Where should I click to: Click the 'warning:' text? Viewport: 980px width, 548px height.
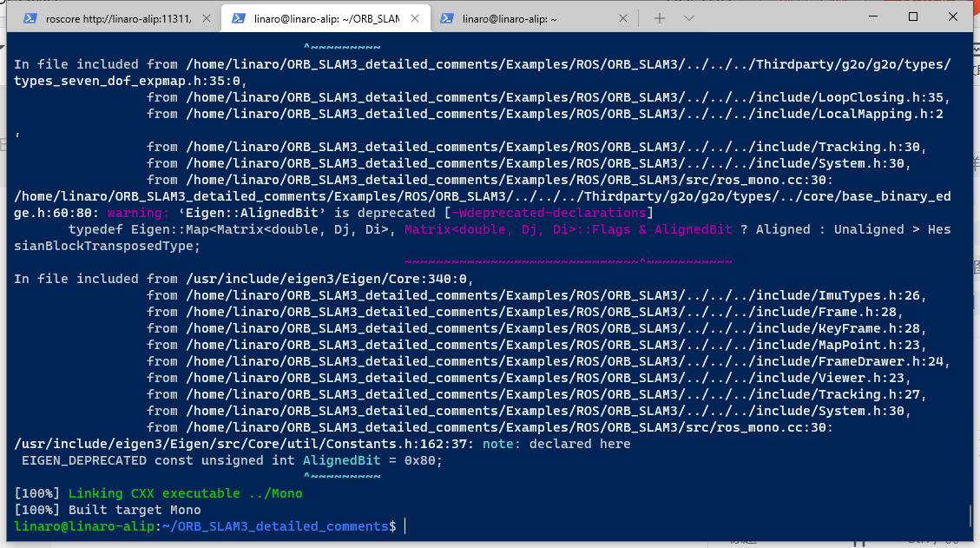tap(138, 213)
